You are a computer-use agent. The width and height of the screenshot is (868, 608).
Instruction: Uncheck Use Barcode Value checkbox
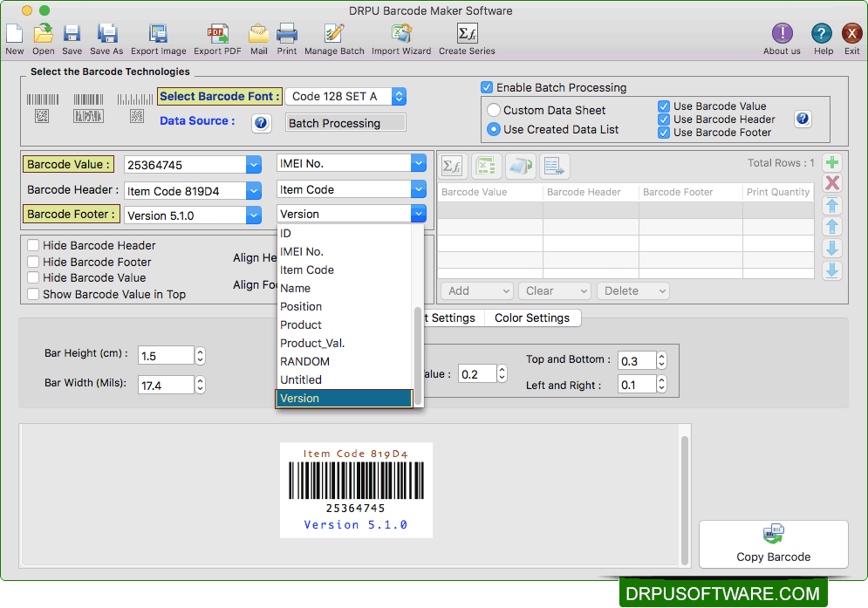663,106
